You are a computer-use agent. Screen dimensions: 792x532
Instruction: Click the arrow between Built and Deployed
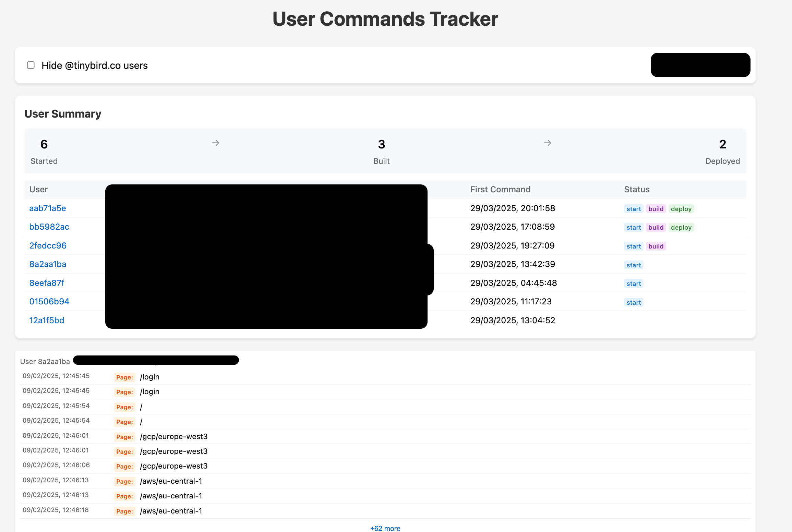click(x=548, y=143)
